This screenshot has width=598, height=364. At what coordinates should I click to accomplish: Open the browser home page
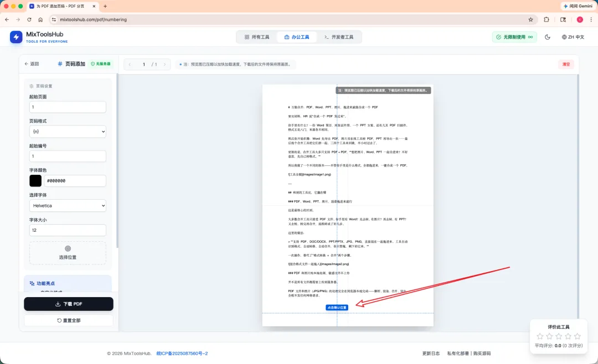40,19
